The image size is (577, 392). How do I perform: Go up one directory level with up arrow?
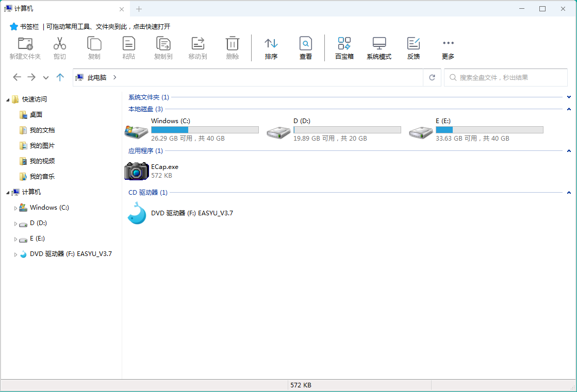tap(60, 77)
